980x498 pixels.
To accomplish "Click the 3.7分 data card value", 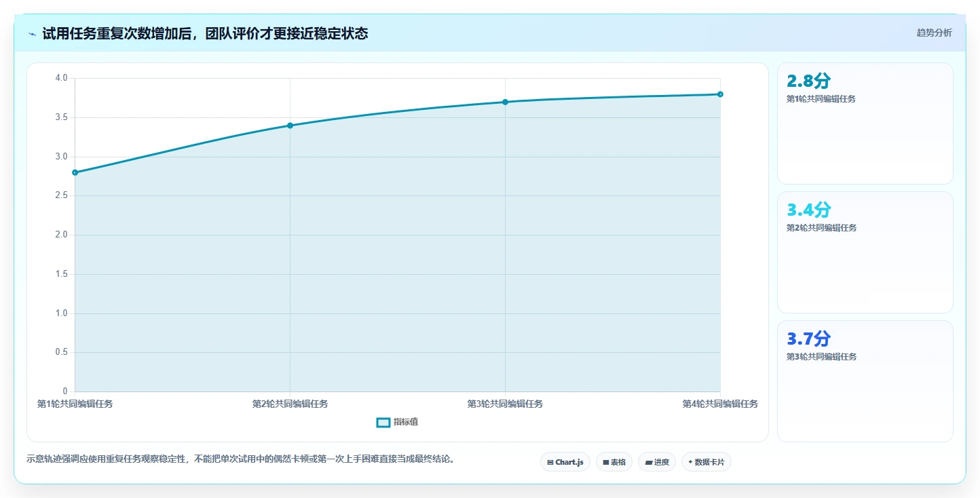I will pyautogui.click(x=808, y=339).
